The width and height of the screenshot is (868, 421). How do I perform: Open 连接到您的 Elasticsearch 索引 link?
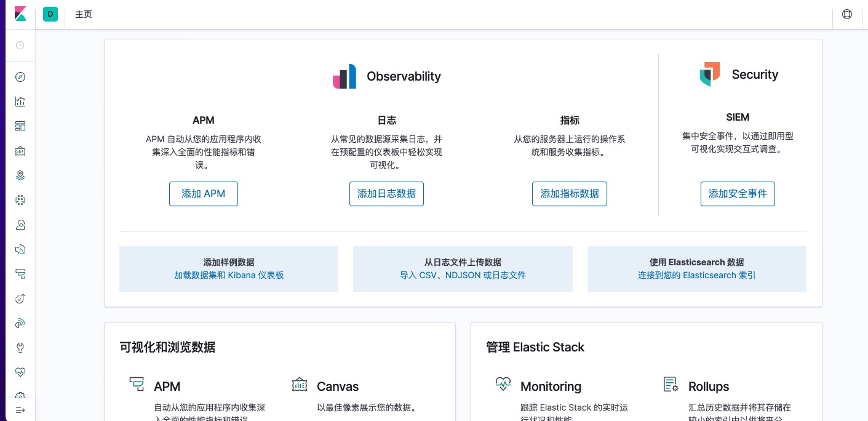click(696, 275)
